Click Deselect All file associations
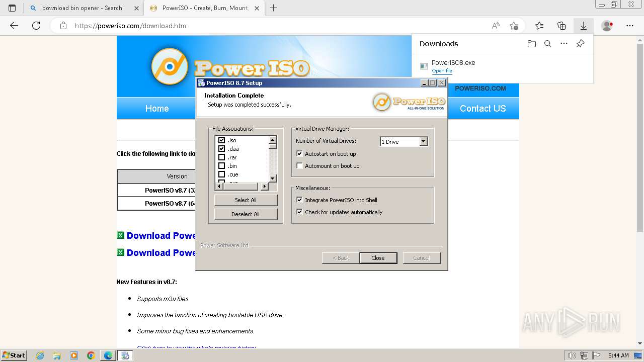Viewport: 644px width, 362px height. 246,214
